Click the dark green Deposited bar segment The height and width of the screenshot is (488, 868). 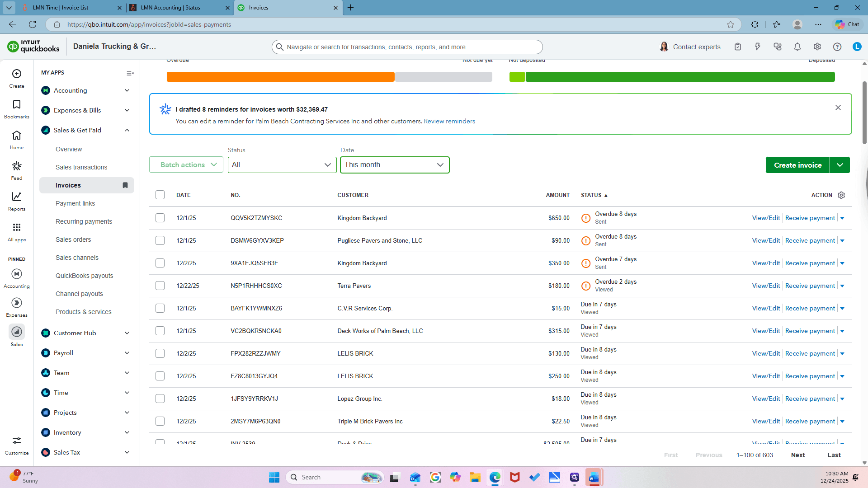680,77
